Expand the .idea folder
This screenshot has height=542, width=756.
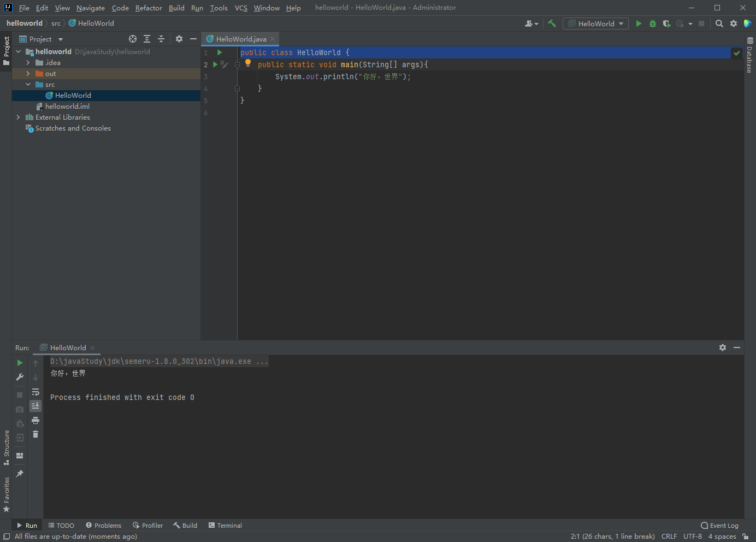coord(28,62)
